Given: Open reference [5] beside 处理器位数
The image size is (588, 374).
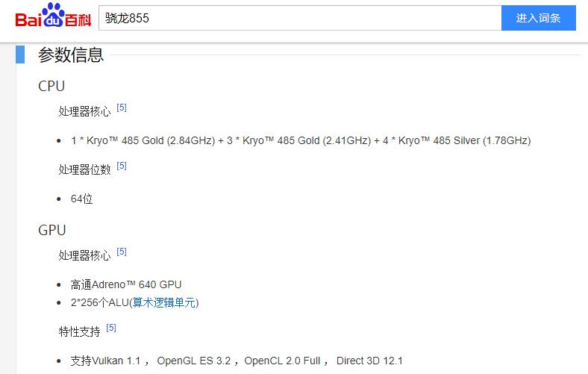Looking at the screenshot, I should (x=122, y=166).
